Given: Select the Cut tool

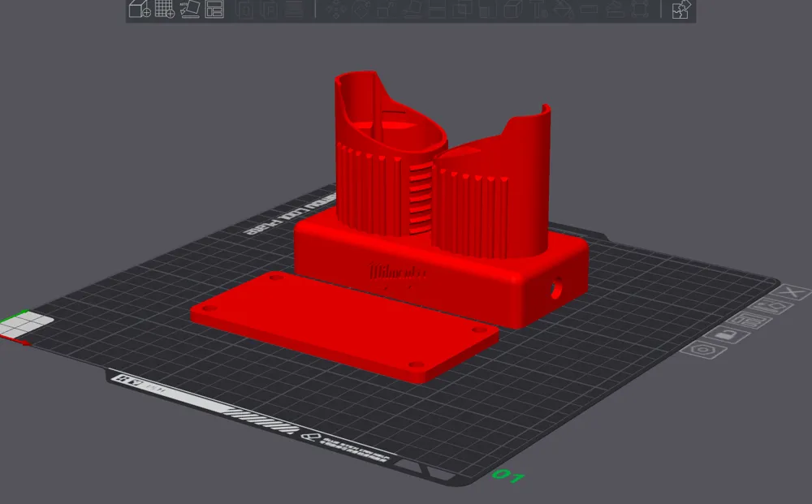Looking at the screenshot, I should pos(437,11).
